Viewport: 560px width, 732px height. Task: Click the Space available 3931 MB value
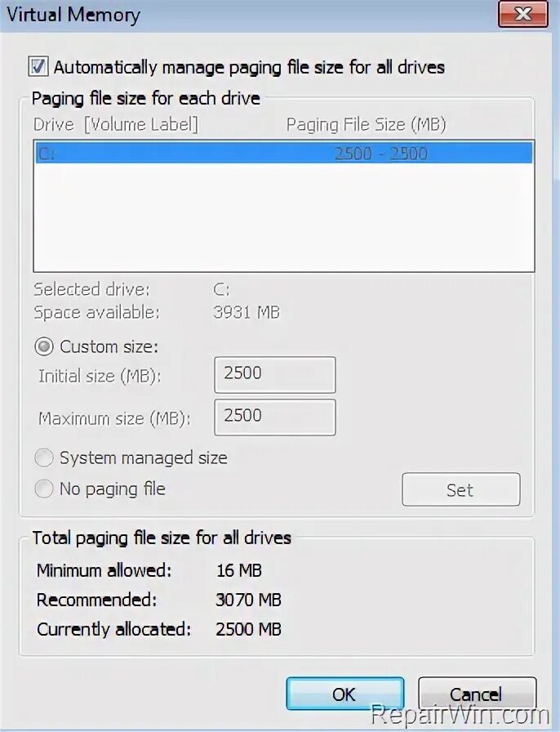pyautogui.click(x=247, y=312)
